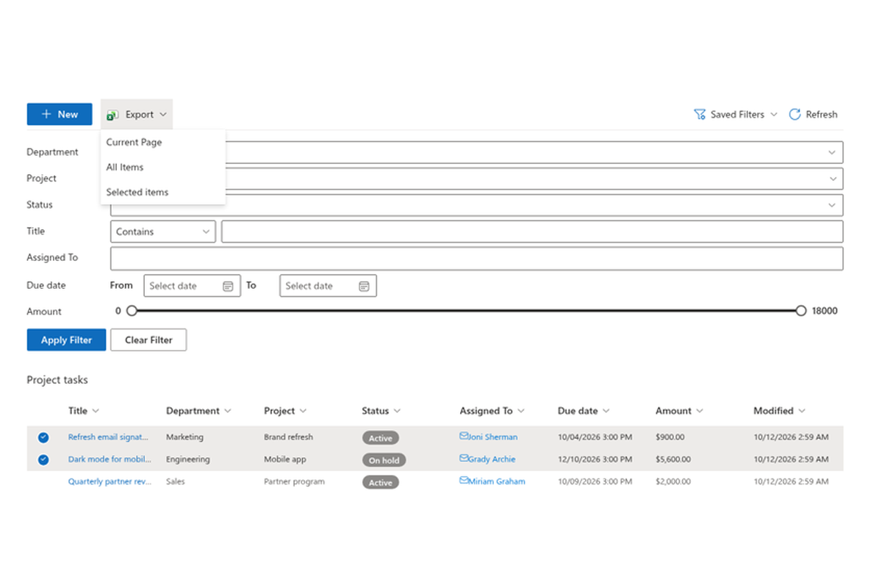Screen dimensions: 882x588
Task: Click the mail icon beside Joni Sherman
Action: click(464, 436)
